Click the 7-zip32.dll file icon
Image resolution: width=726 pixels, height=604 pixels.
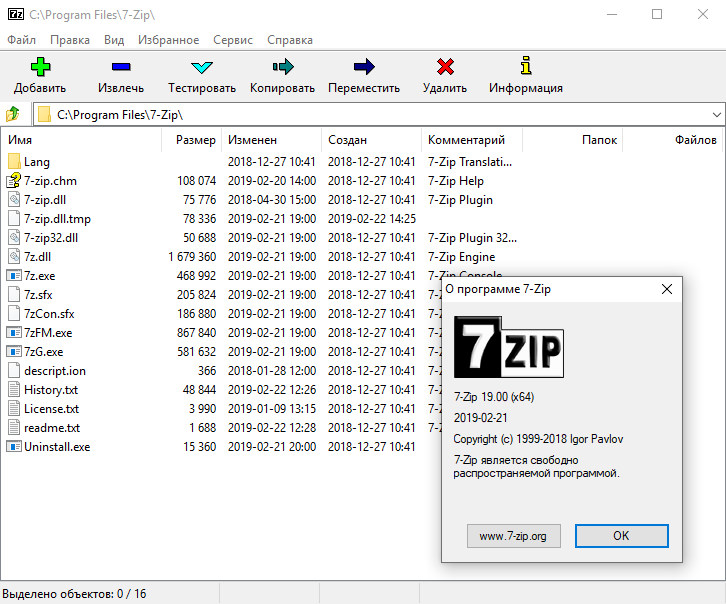pyautogui.click(x=14, y=237)
